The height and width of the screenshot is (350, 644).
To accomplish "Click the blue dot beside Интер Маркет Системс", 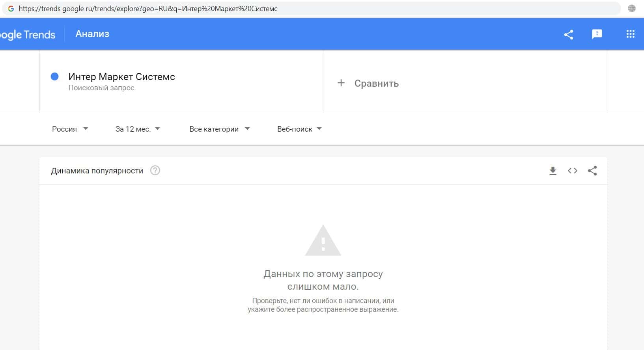I will tap(55, 76).
